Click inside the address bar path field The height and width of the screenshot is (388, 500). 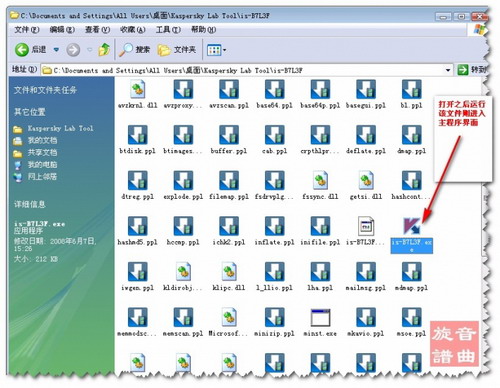(247, 70)
